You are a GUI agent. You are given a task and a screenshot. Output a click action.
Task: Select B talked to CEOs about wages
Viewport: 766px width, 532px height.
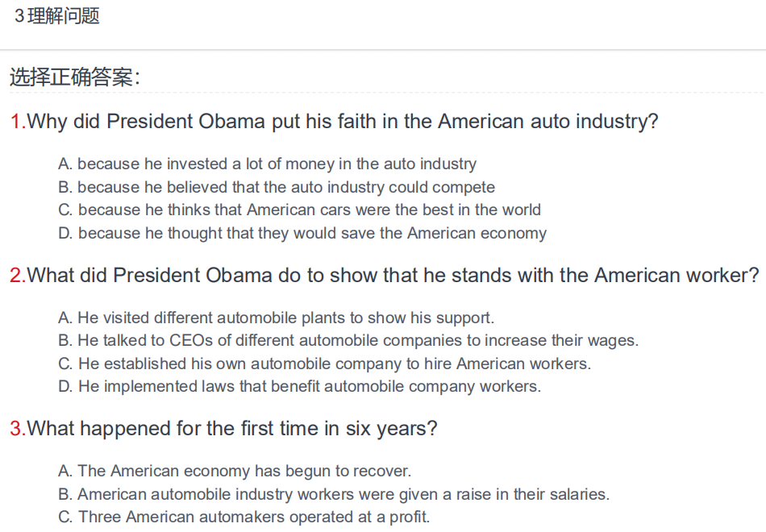pyautogui.click(x=348, y=340)
